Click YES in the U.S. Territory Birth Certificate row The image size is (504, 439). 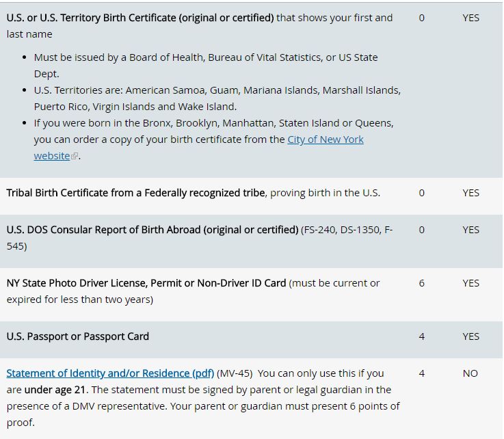point(470,18)
